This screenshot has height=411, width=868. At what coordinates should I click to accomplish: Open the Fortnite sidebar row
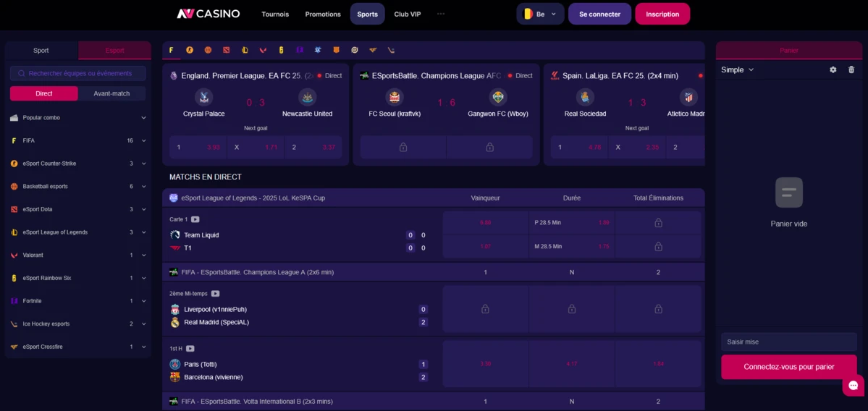tap(78, 301)
